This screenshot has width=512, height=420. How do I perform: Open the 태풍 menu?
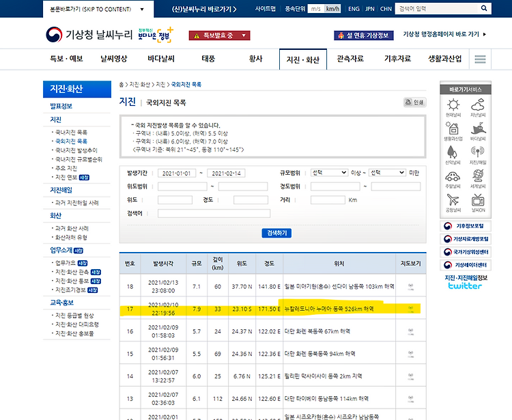[x=208, y=59]
